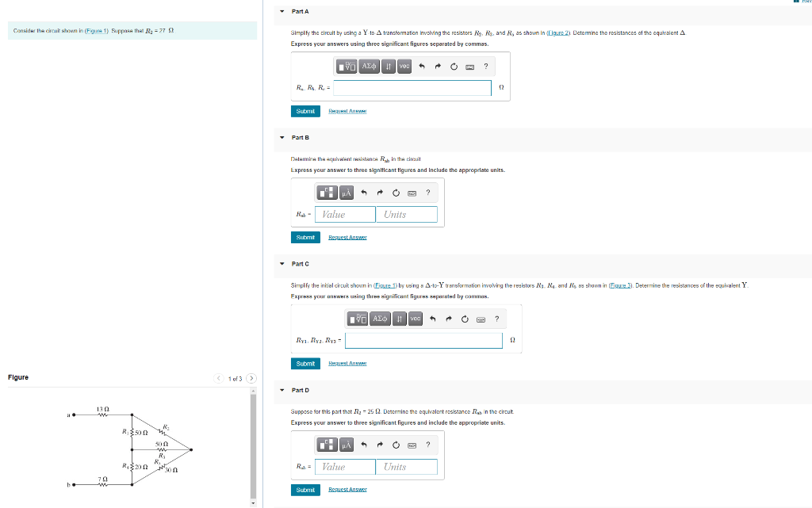Viewport: 812px width, 508px height.
Task: Request Answer for Part C
Action: (x=347, y=364)
